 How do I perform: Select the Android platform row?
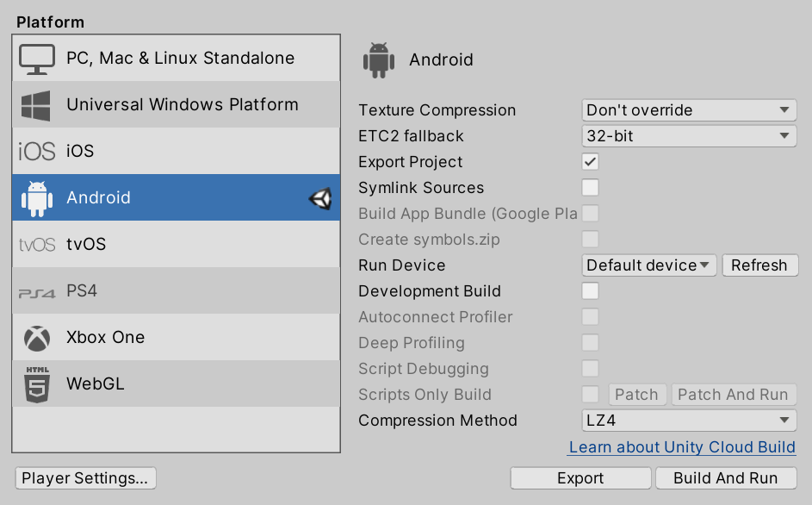pyautogui.click(x=176, y=197)
